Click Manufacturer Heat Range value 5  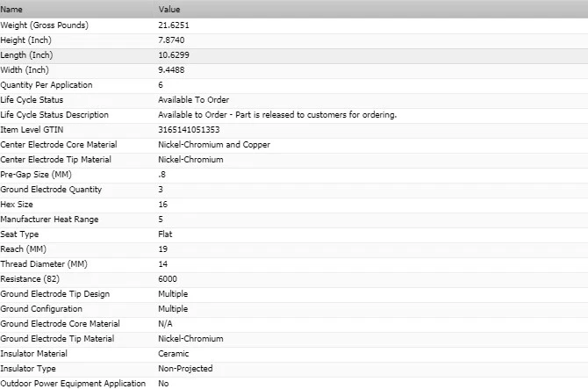[161, 219]
